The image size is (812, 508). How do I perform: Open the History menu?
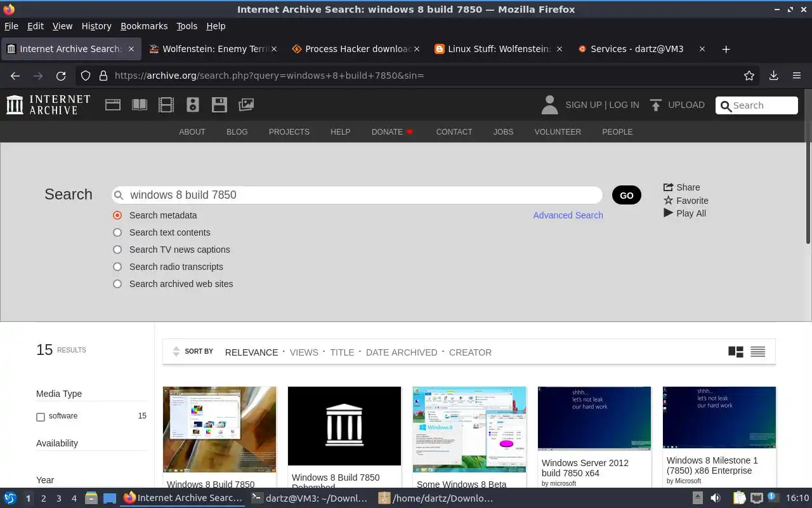(96, 26)
